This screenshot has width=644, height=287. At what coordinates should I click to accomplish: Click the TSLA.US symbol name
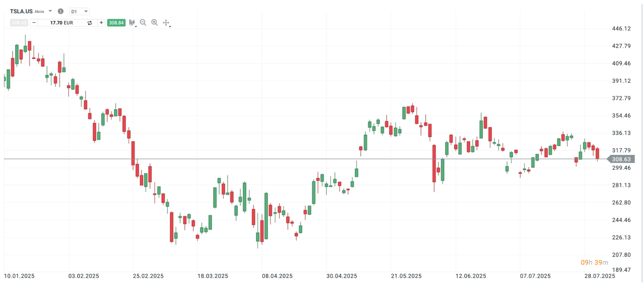click(21, 11)
